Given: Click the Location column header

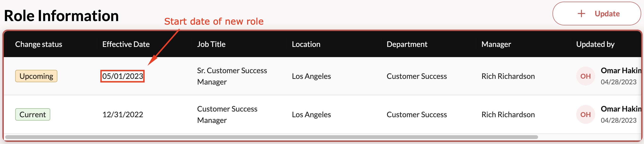Looking at the screenshot, I should tap(306, 44).
